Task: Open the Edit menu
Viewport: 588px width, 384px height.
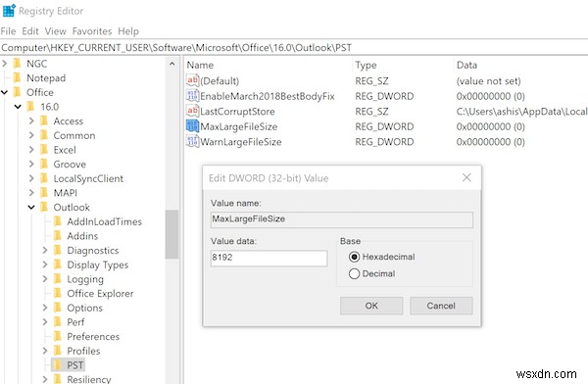Action: coord(30,31)
